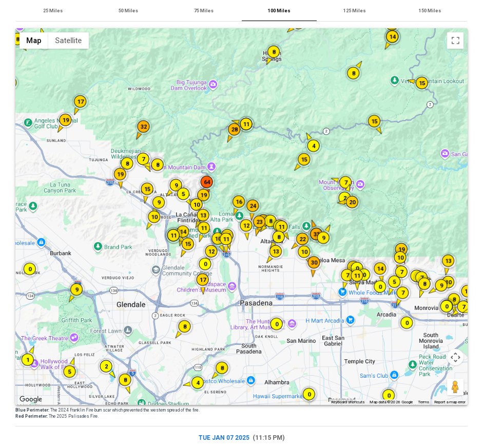
Task: Select the 125 Miles tab
Action: click(x=354, y=11)
